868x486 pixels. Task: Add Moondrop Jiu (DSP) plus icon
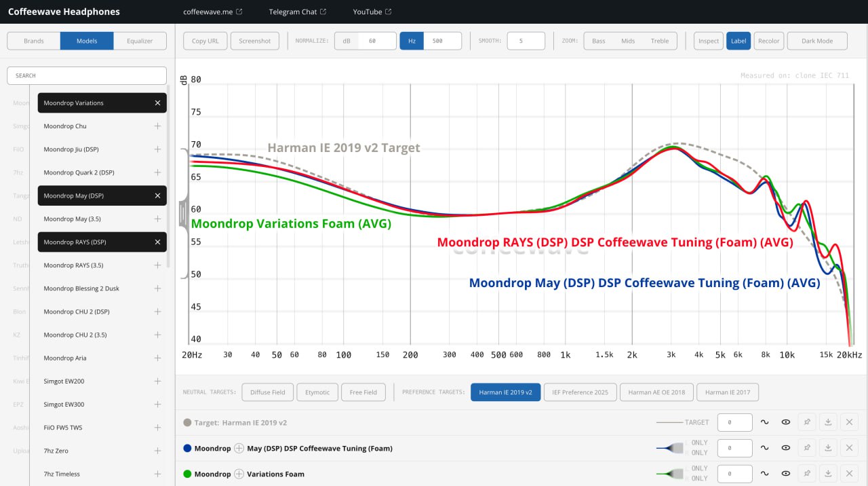(157, 149)
